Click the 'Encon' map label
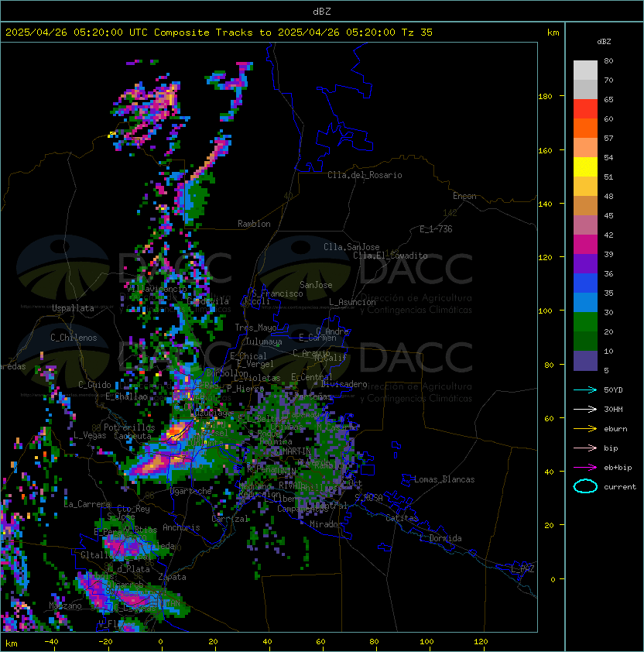 tap(464, 196)
